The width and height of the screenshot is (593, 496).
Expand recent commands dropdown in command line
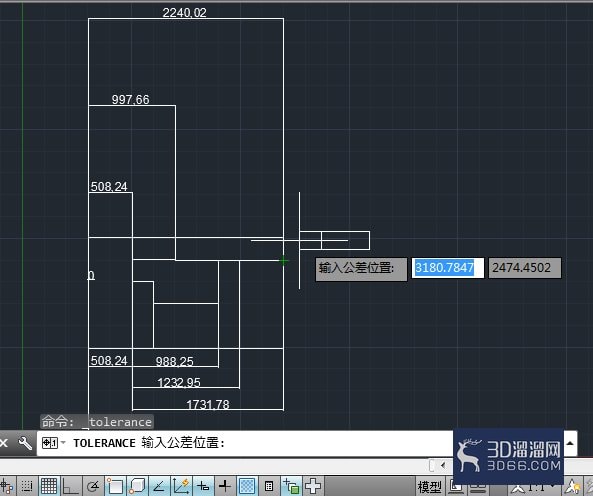(63, 442)
